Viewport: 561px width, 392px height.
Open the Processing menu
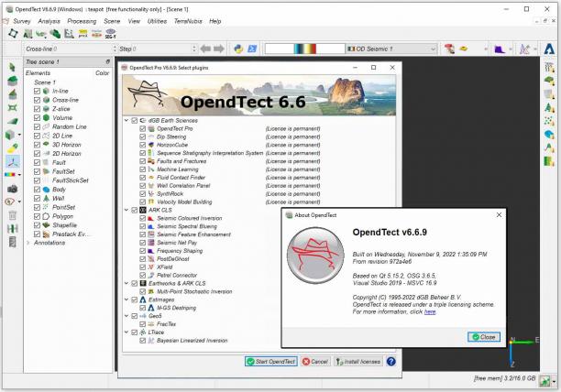pos(82,21)
